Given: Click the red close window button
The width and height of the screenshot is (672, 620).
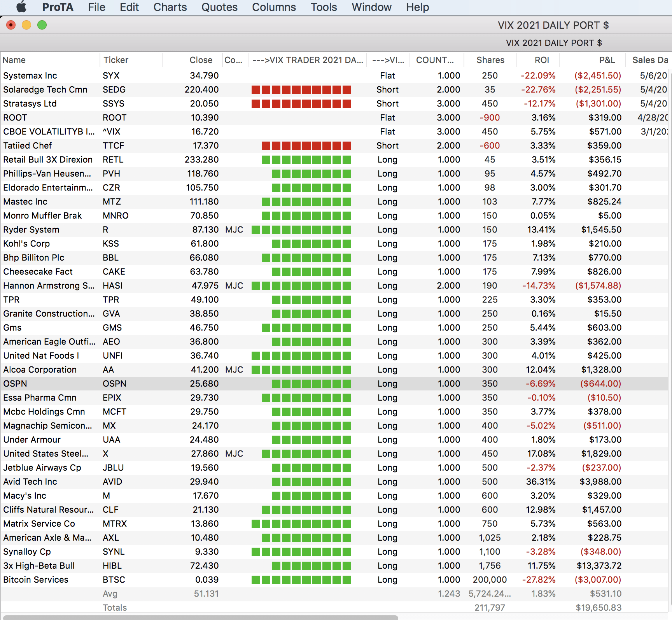Looking at the screenshot, I should [x=11, y=25].
